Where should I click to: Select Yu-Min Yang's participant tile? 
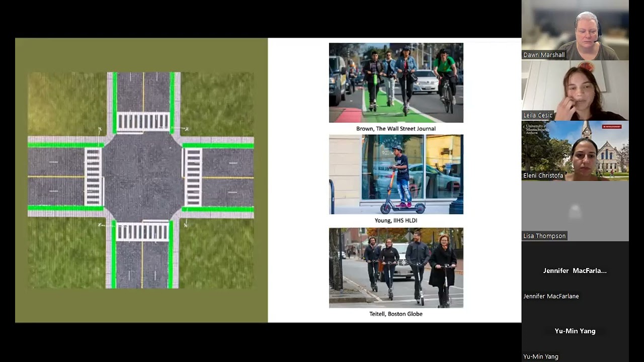coord(575,332)
